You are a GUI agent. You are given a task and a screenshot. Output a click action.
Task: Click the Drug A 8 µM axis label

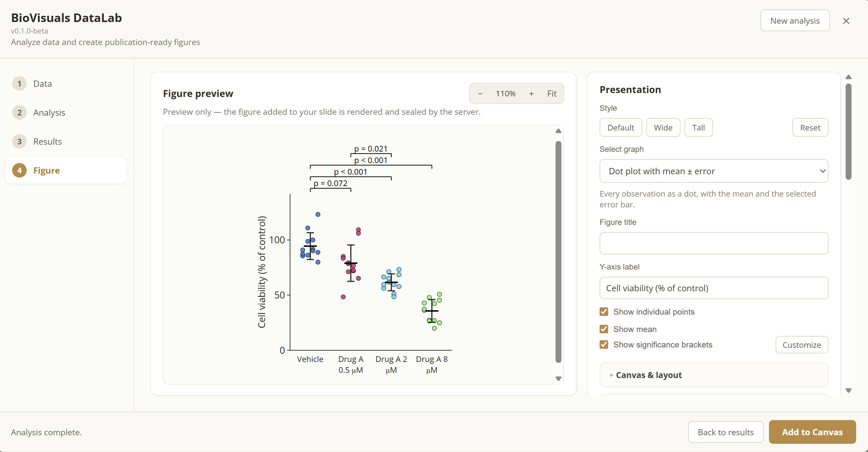point(432,365)
